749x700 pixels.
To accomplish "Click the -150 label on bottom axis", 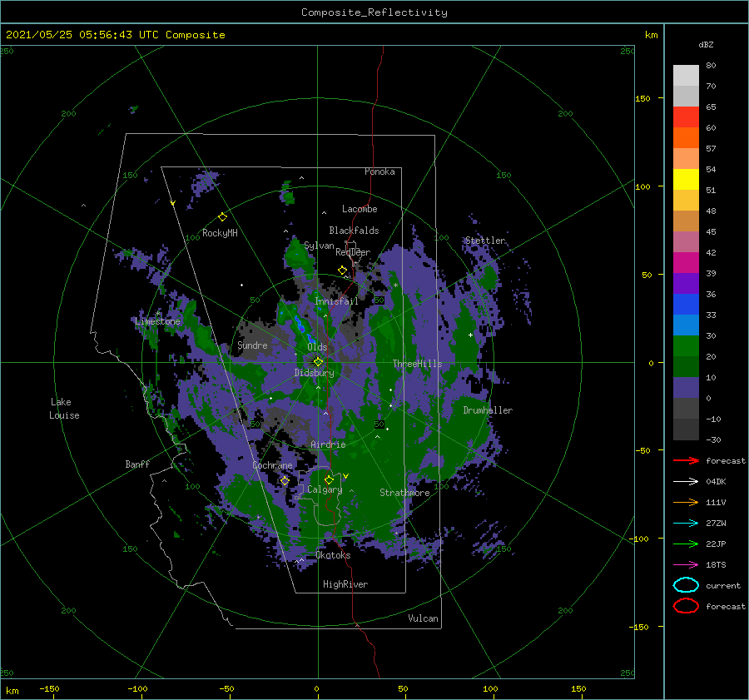I will pos(49,688).
